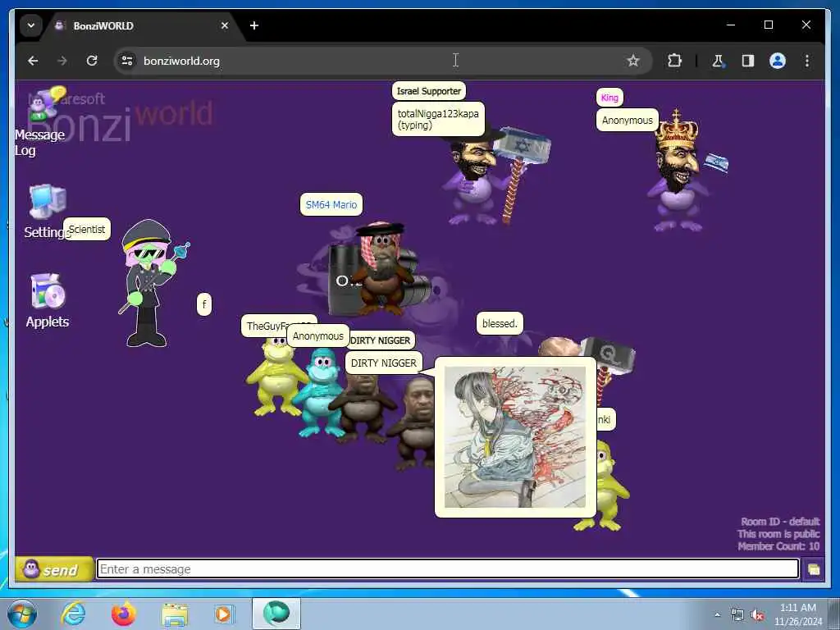Open the Extensions puzzle icon

point(674,61)
